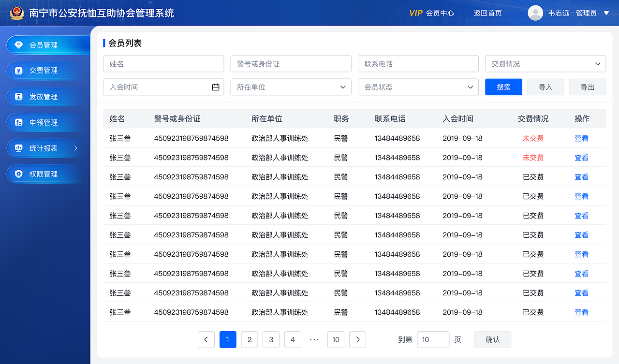This screenshot has height=364, width=619.
Task: Click the 导出 button
Action: tap(587, 87)
